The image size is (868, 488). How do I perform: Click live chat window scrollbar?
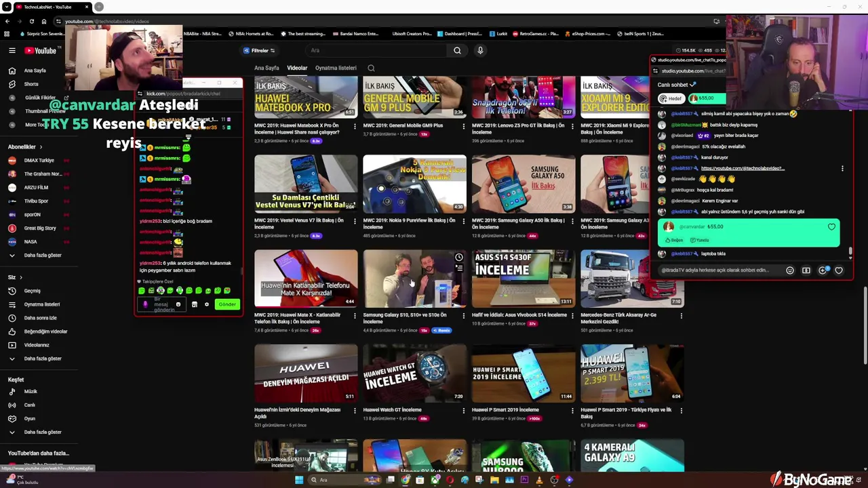pyautogui.click(x=850, y=252)
